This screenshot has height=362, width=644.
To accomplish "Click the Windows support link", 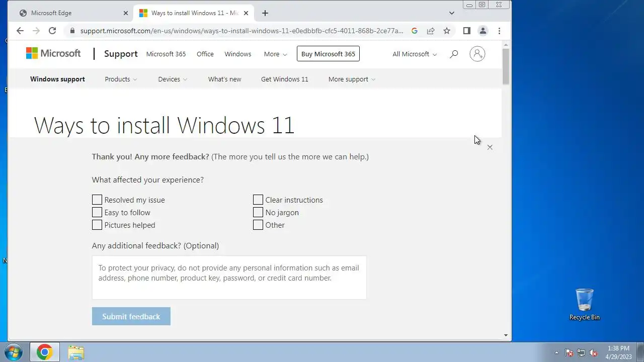I will tap(57, 79).
